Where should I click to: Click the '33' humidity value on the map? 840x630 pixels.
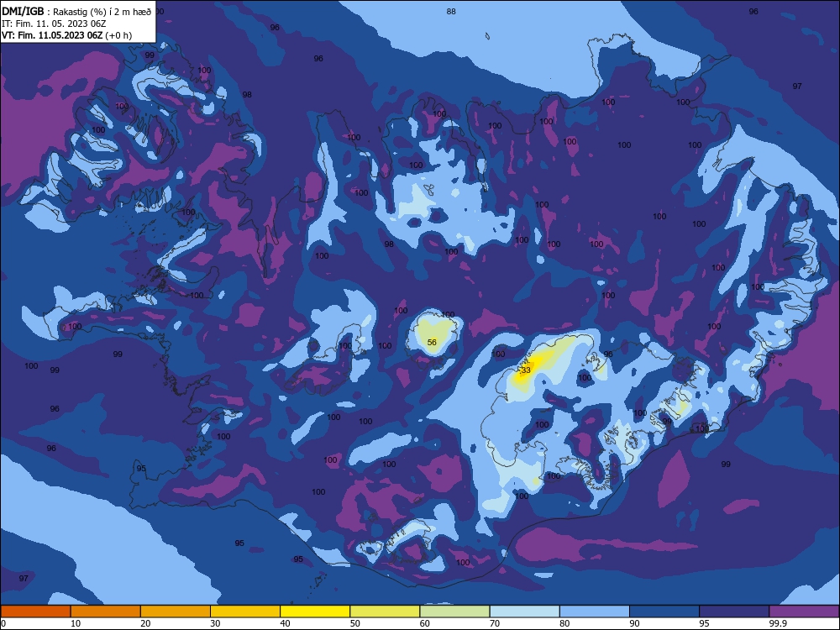(x=526, y=370)
